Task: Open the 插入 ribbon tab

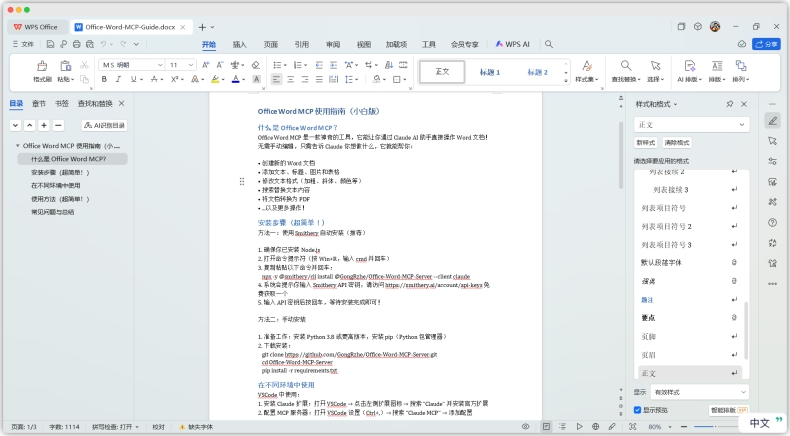Action: tap(239, 44)
